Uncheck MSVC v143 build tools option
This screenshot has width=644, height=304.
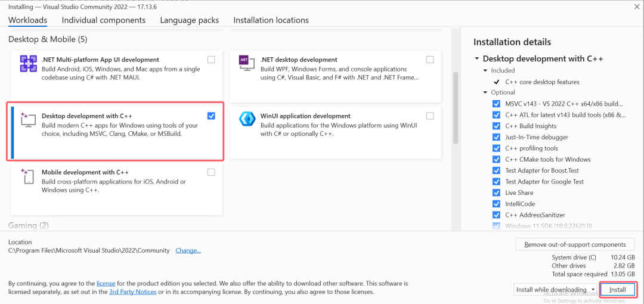[496, 104]
